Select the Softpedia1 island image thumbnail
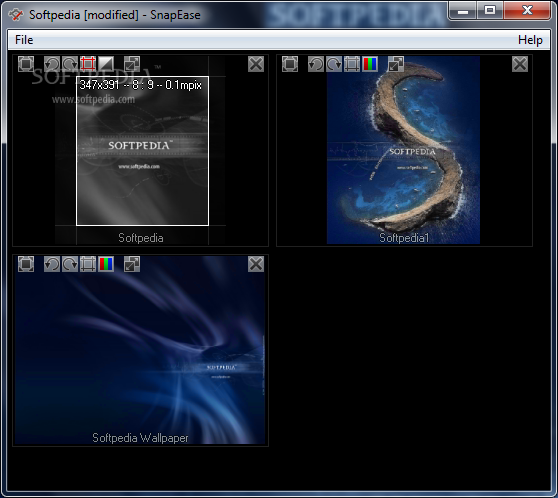Image resolution: width=558 pixels, height=498 pixels. (x=404, y=150)
